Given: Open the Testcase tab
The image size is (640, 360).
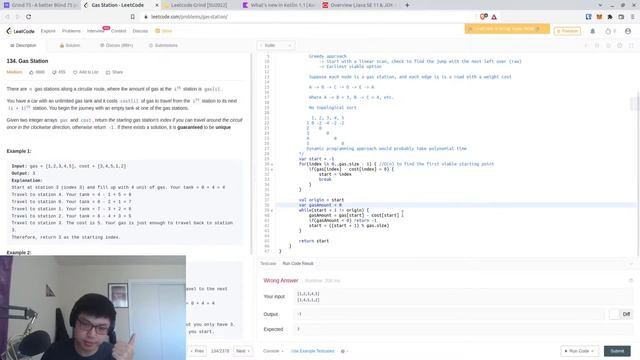Looking at the screenshot, I should [268, 264].
